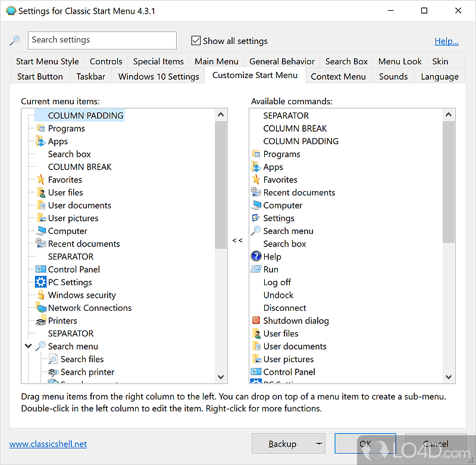Click the Computer icon in Current menu items
The width and height of the screenshot is (476, 465).
pyautogui.click(x=40, y=231)
